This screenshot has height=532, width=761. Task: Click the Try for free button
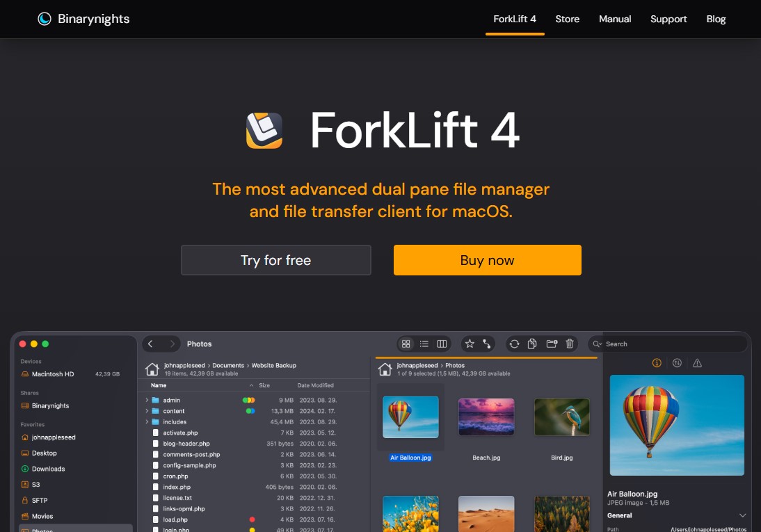point(276,260)
